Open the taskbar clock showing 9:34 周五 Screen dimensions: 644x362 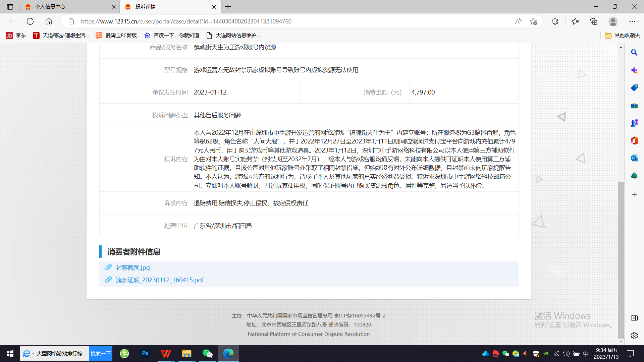click(606, 354)
